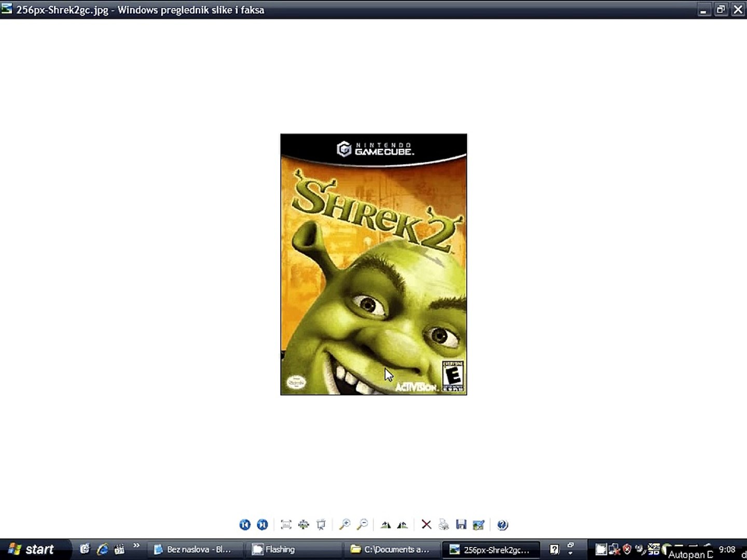
Task: Click the system clock showing 9:08
Action: (x=727, y=550)
